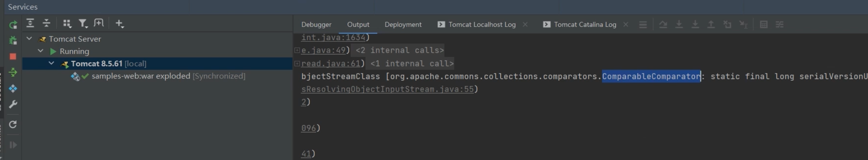
Task: Open the Filter funnel dropdown
Action: [83, 23]
